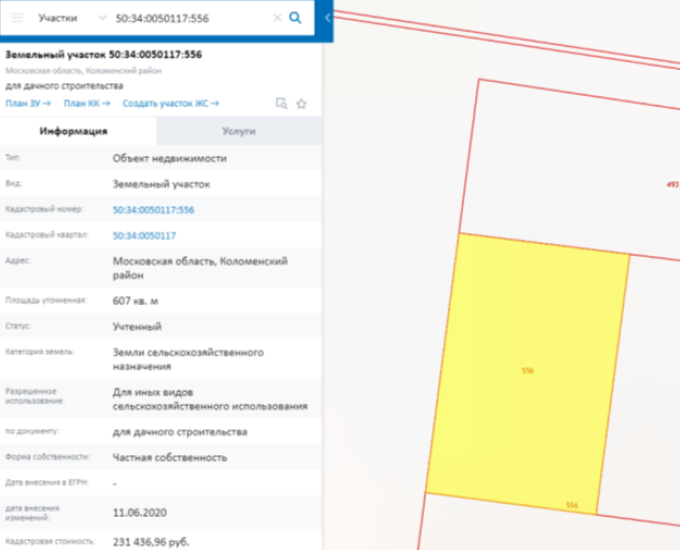Open cadastral quarter 50:34:0050117 link

[144, 235]
